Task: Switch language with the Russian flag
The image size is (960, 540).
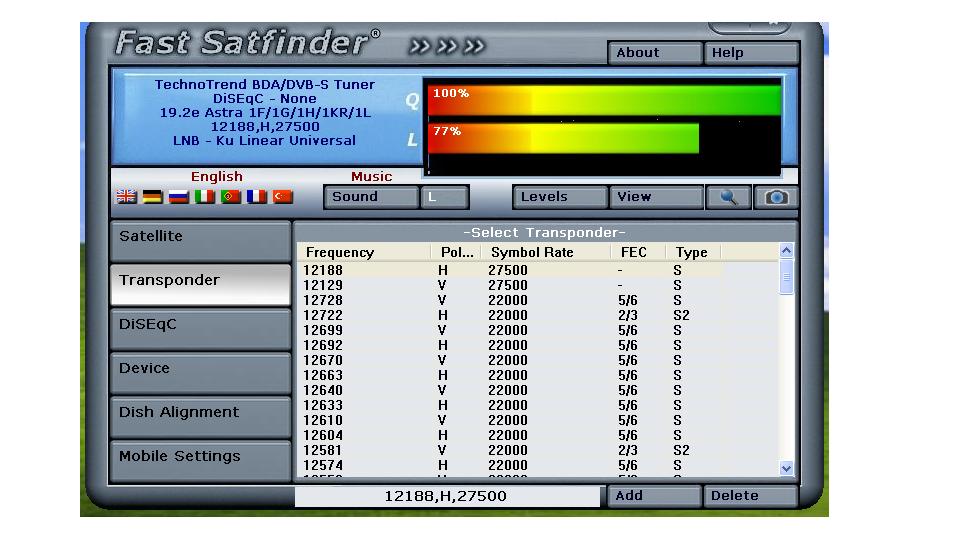Action: [179, 197]
